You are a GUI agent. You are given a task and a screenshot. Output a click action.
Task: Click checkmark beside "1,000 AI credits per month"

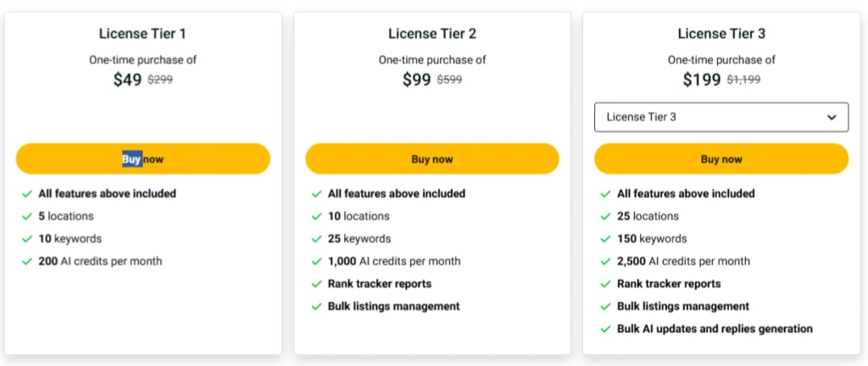pyautogui.click(x=316, y=262)
